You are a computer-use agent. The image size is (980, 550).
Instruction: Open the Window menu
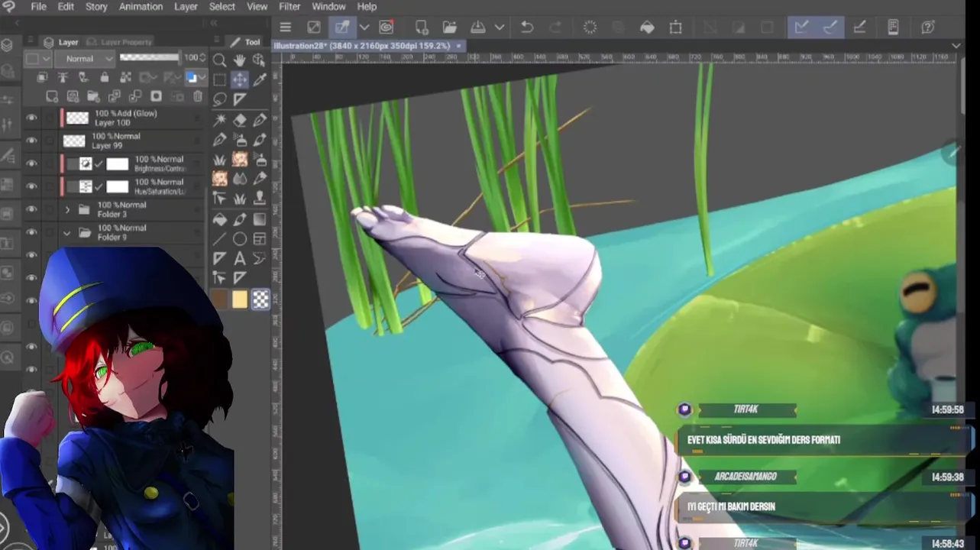(x=328, y=6)
